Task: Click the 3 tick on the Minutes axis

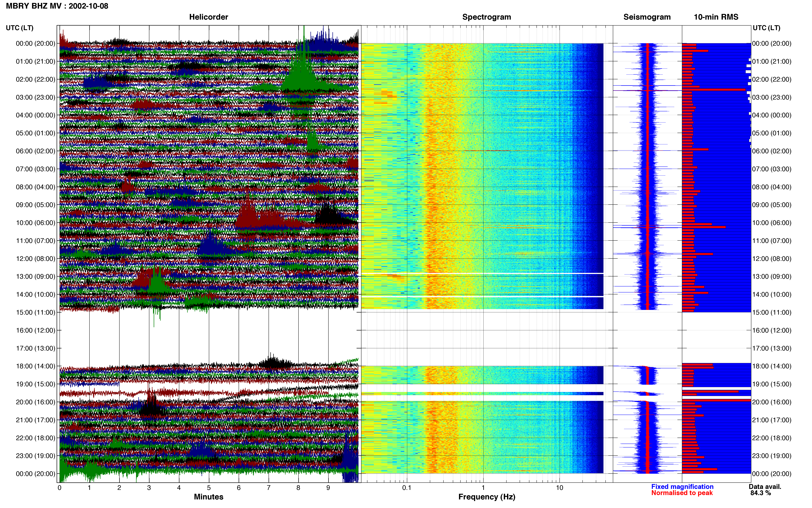Action: tap(149, 488)
